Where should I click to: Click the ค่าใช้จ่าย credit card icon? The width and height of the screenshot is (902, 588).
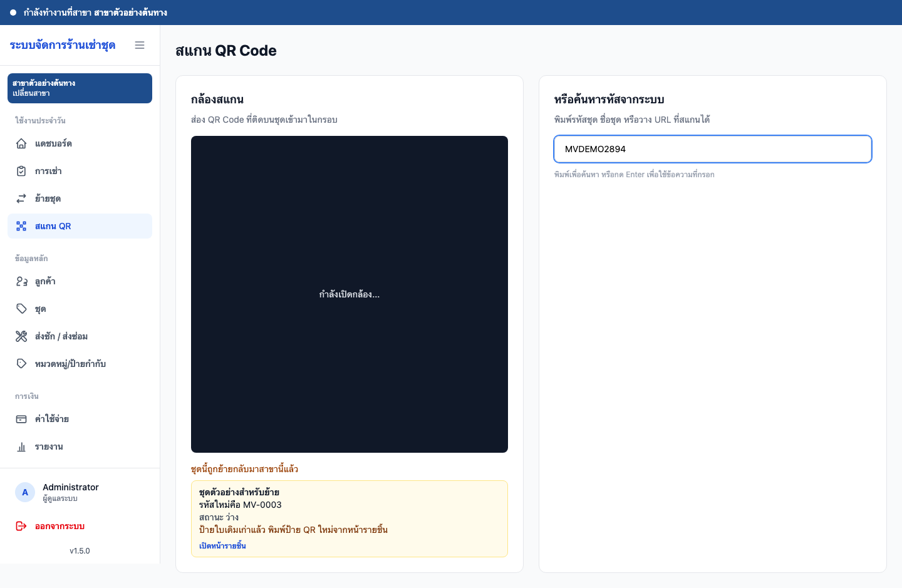(21, 419)
